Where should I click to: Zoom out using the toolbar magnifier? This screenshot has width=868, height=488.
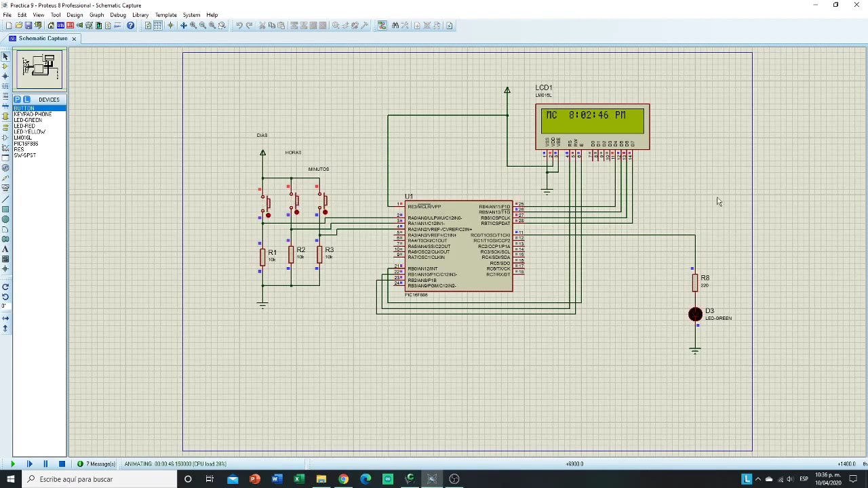pyautogui.click(x=202, y=26)
